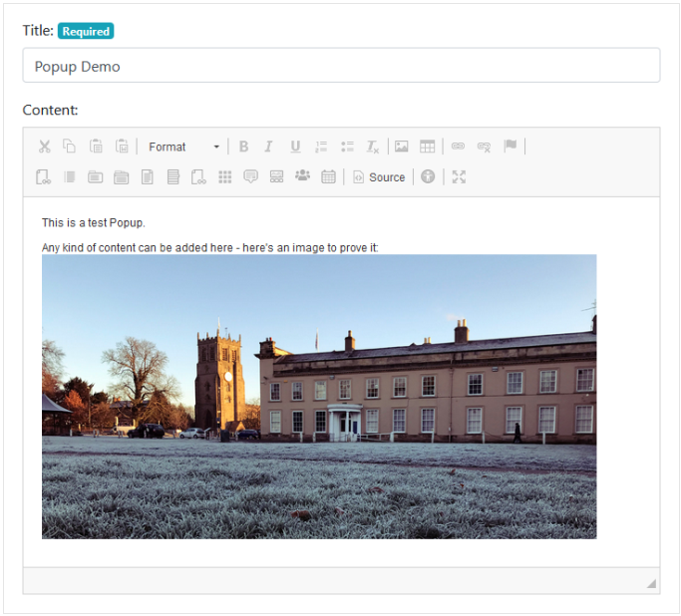
Task: Click the Unlink icon
Action: tap(484, 147)
